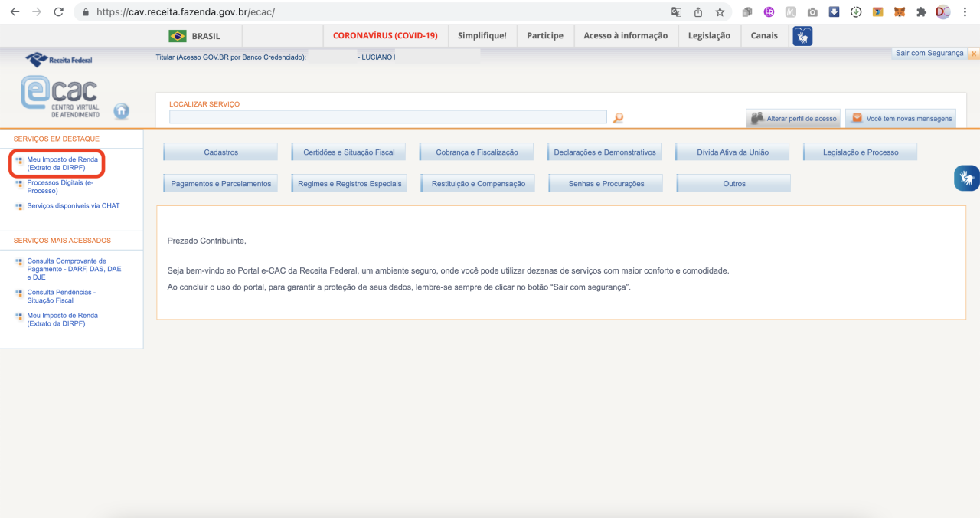The height and width of the screenshot is (518, 980).
Task: Click the Restituição e Compensação button
Action: click(477, 183)
